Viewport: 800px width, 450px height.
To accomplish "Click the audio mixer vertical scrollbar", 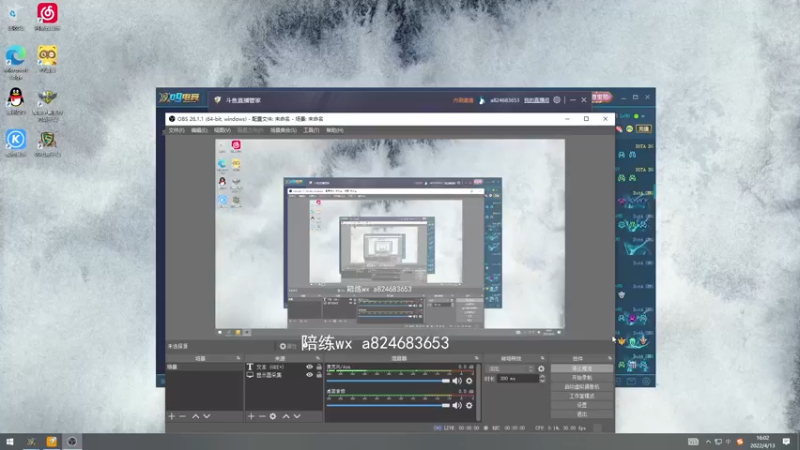I will point(478,392).
